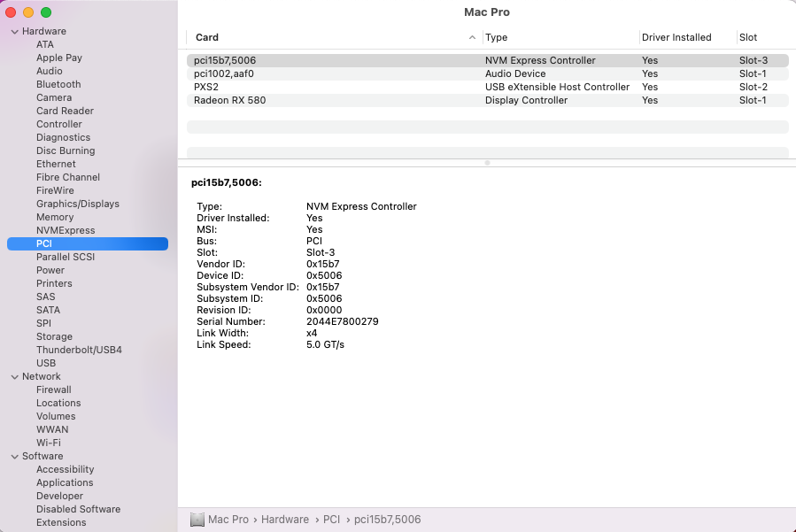Click pci15b7,5006 in the path bar
This screenshot has height=532, width=796.
pos(387,520)
